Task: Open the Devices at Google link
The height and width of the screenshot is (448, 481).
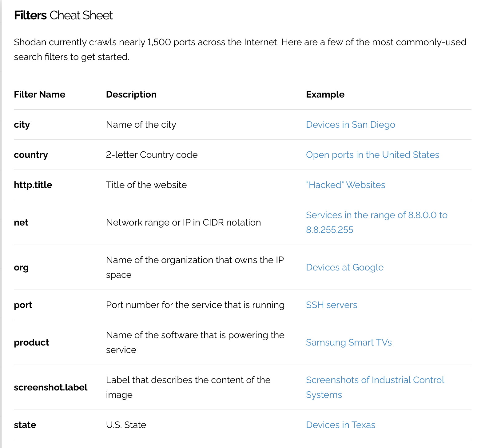Action: 344,267
